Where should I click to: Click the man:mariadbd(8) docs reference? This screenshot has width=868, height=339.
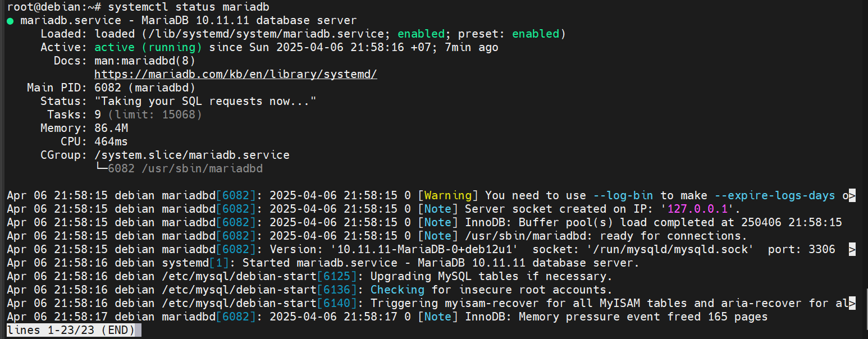[x=144, y=61]
